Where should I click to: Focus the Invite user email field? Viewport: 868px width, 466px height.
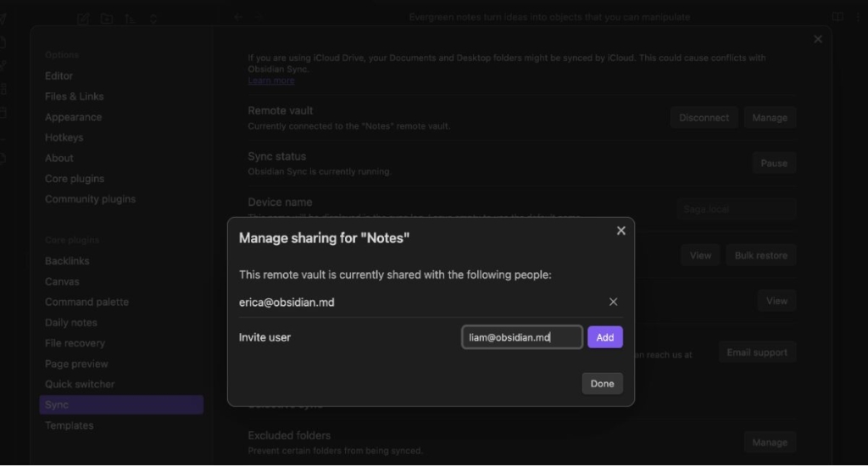[x=521, y=337]
